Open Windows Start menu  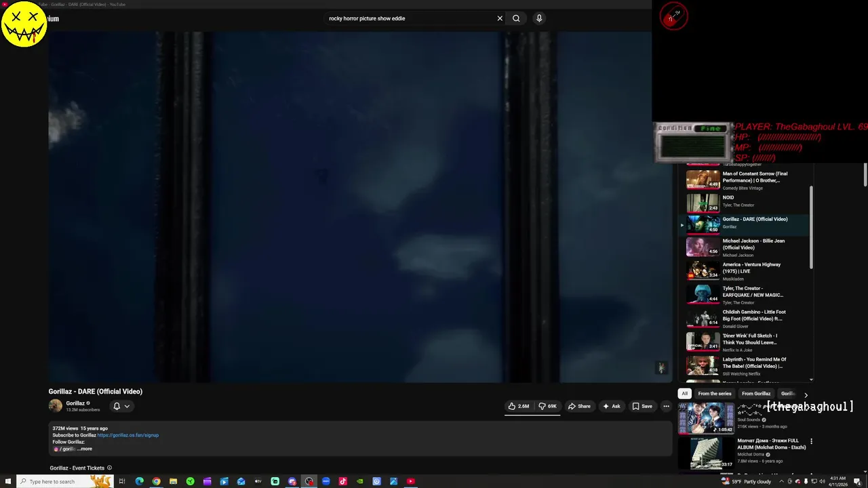[x=8, y=481]
